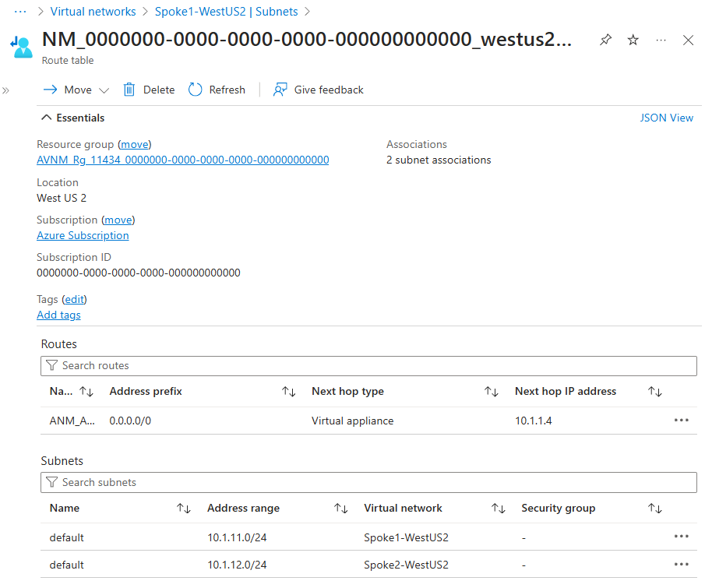The width and height of the screenshot is (705, 588).
Task: Click the subnets filter funnel icon
Action: pyautogui.click(x=51, y=482)
